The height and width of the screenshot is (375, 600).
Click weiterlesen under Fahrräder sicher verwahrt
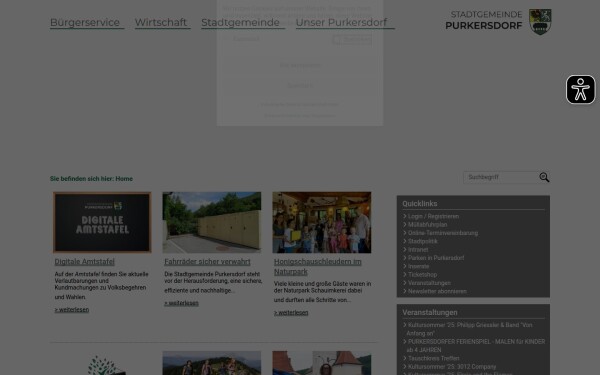coord(181,303)
